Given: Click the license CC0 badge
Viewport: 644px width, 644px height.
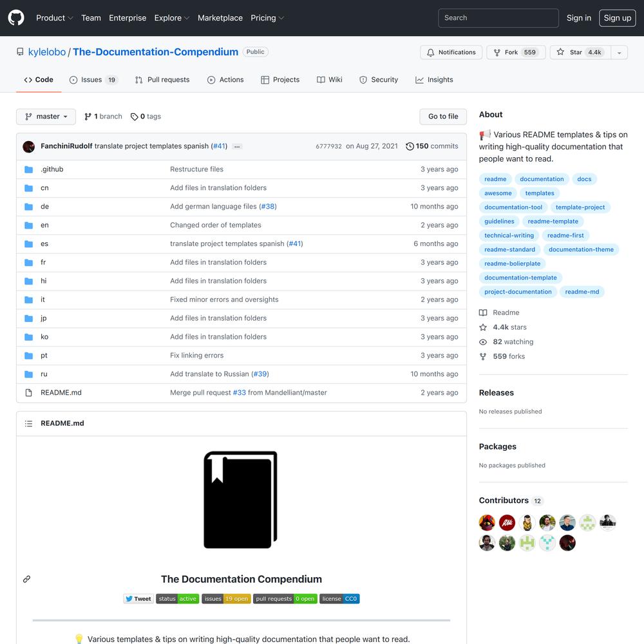Looking at the screenshot, I should coord(339,599).
